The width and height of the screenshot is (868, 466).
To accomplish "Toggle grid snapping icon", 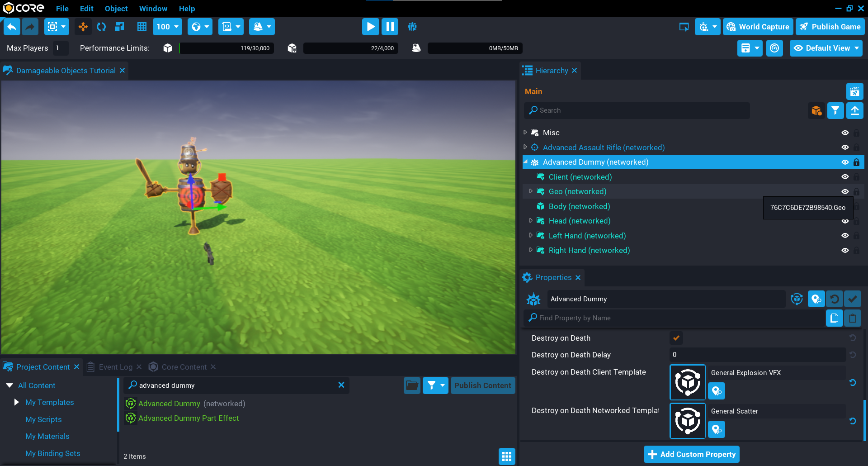I will [x=142, y=27].
